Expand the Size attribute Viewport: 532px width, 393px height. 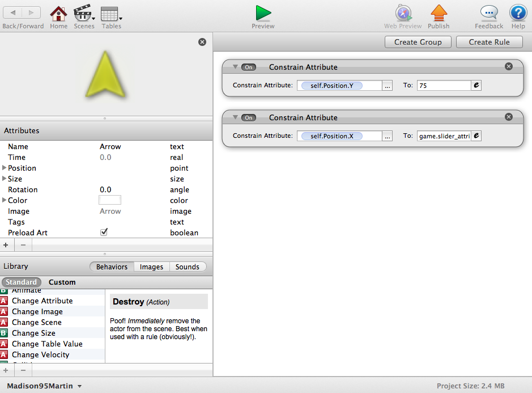4,178
